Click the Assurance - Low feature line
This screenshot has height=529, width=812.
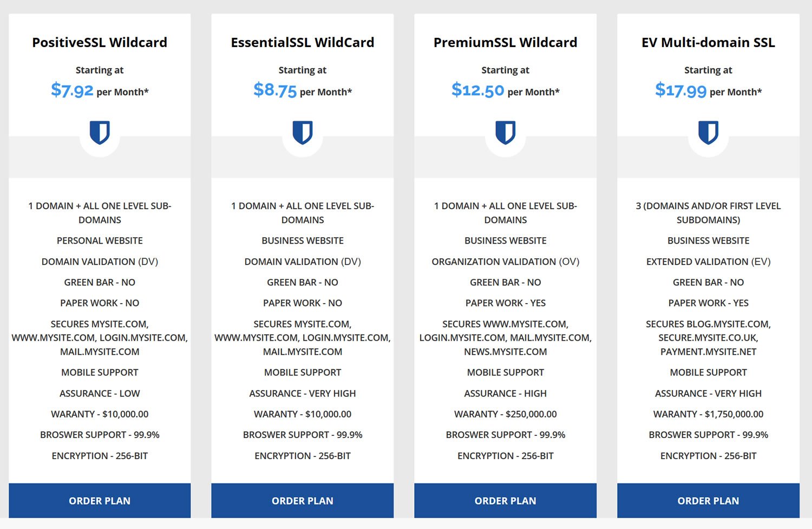(100, 394)
